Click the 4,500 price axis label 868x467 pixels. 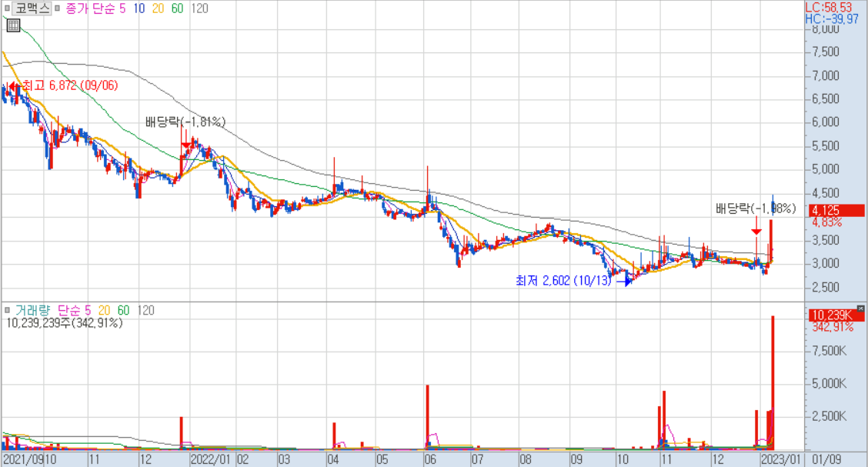(826, 193)
